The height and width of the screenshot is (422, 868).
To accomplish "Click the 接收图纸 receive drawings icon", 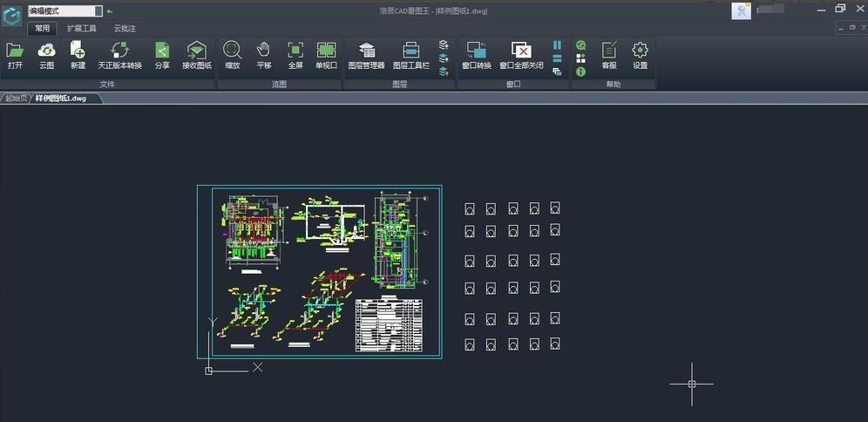I will click(x=197, y=54).
